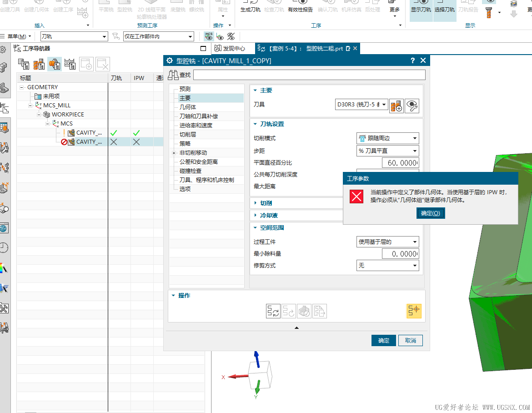The width and height of the screenshot is (532, 413).
Task: Click the binoculars Find icon
Action: click(x=173, y=75)
